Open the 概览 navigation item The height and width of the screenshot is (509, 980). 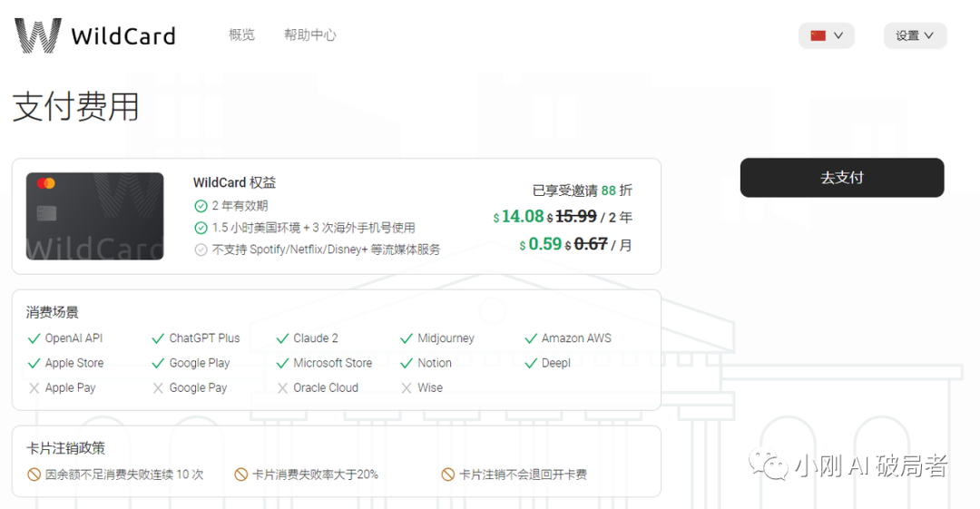[x=241, y=35]
